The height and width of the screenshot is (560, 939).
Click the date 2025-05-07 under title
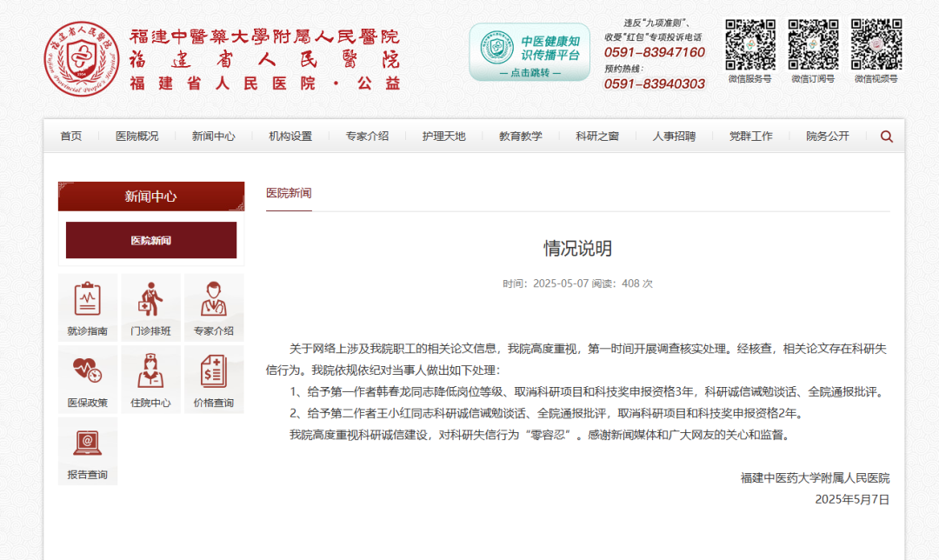(561, 283)
